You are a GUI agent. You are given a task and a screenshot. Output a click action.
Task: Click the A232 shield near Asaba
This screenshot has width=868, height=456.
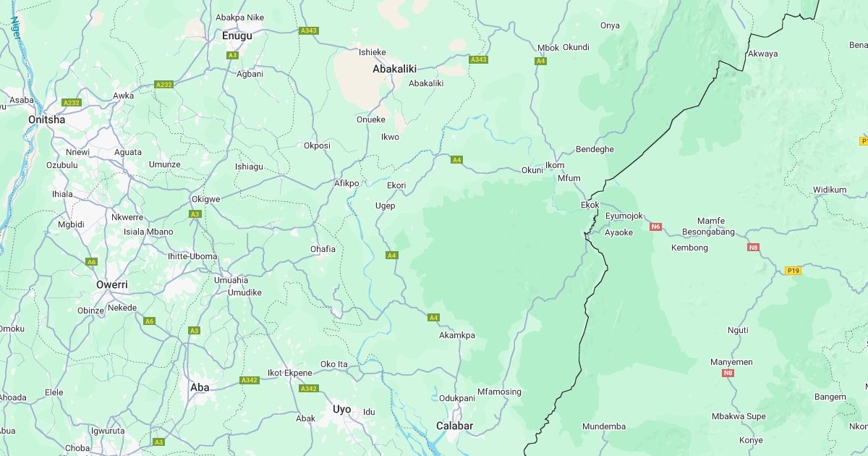(71, 103)
